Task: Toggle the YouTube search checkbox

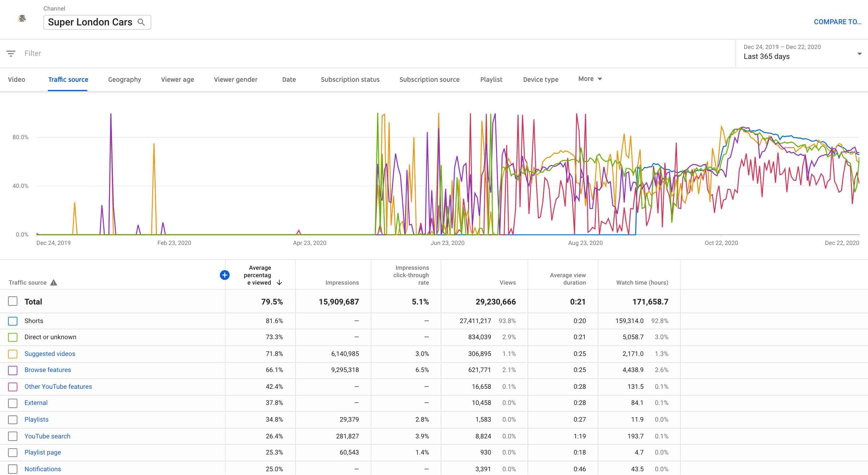Action: [x=13, y=436]
